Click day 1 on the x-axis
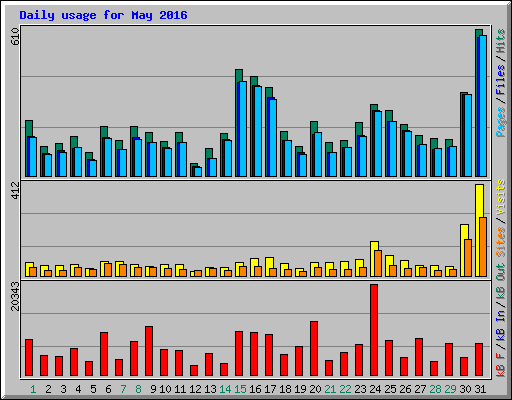This screenshot has height=400, width=512. (33, 389)
